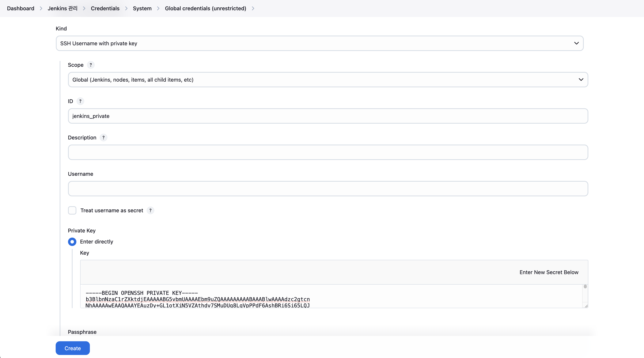644x358 pixels.
Task: Open the Kind dropdown
Action: (x=320, y=43)
